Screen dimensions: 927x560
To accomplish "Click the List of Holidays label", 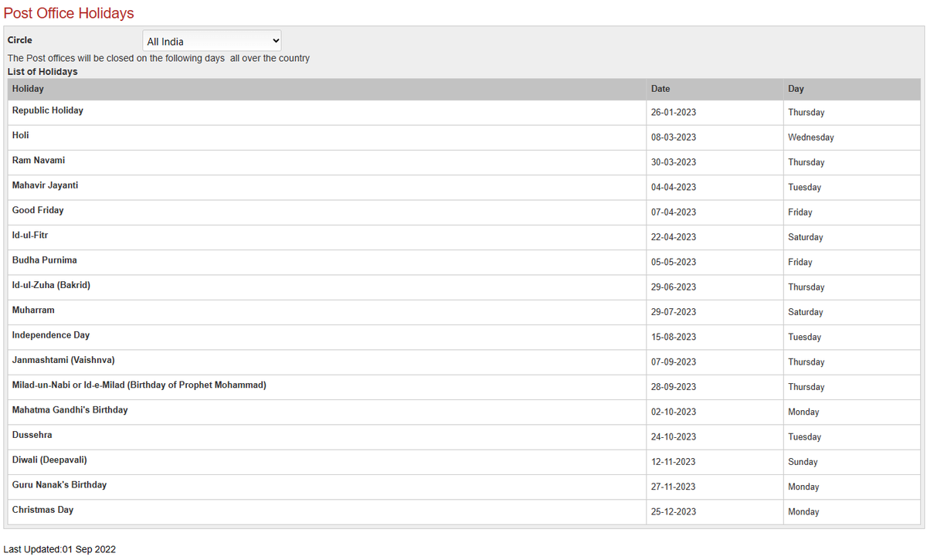I will 42,72.
